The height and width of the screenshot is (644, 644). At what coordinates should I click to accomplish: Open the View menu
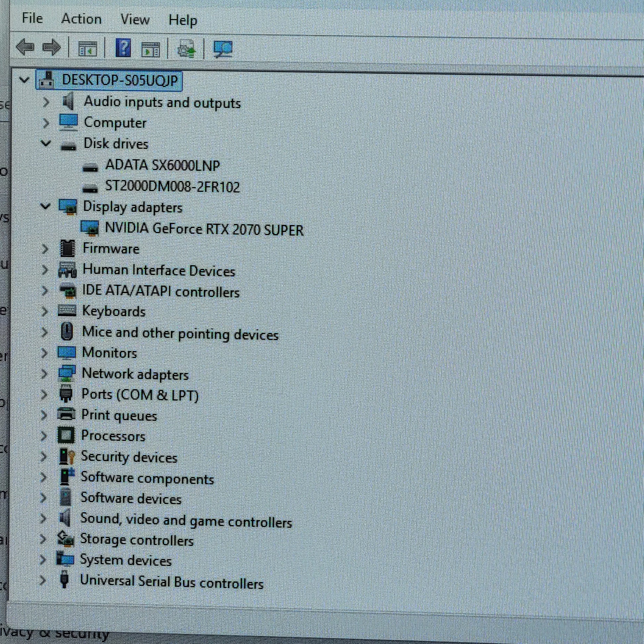(135, 20)
